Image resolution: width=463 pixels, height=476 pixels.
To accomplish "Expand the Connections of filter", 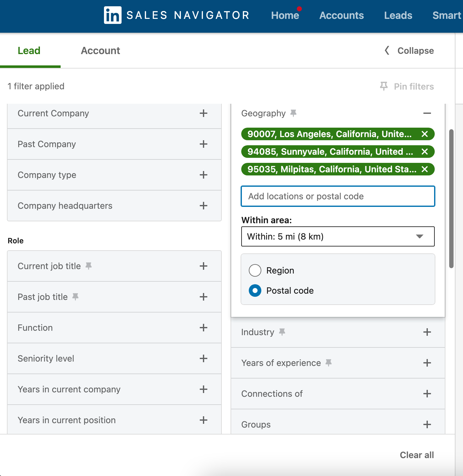I will 427,394.
